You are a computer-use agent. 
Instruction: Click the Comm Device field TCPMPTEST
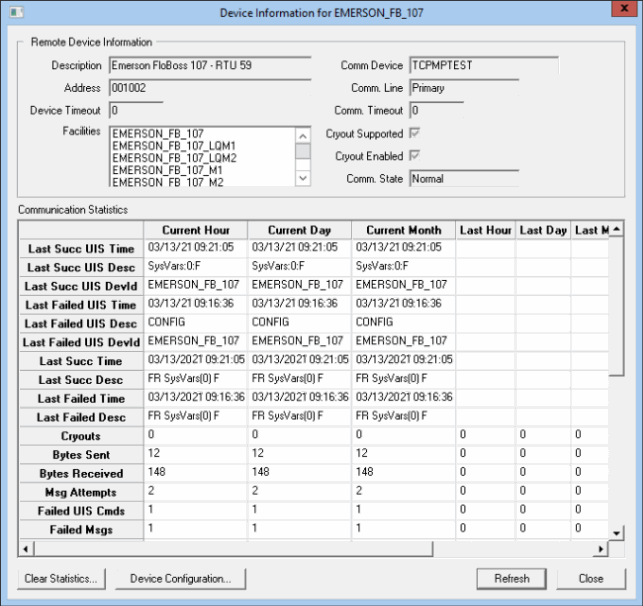pyautogui.click(x=484, y=65)
